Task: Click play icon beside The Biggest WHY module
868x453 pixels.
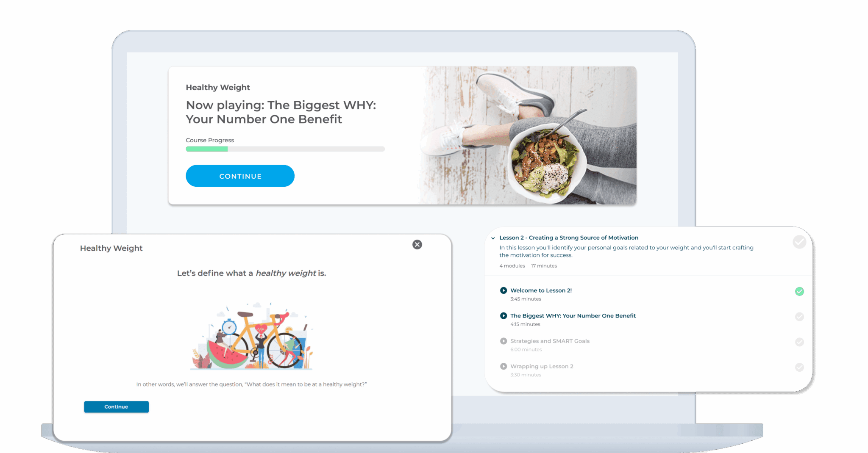Action: [x=503, y=316]
